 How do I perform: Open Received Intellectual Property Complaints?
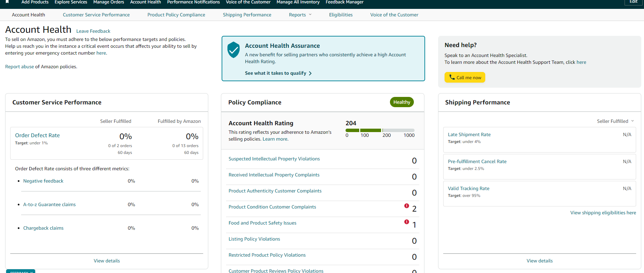click(x=274, y=175)
